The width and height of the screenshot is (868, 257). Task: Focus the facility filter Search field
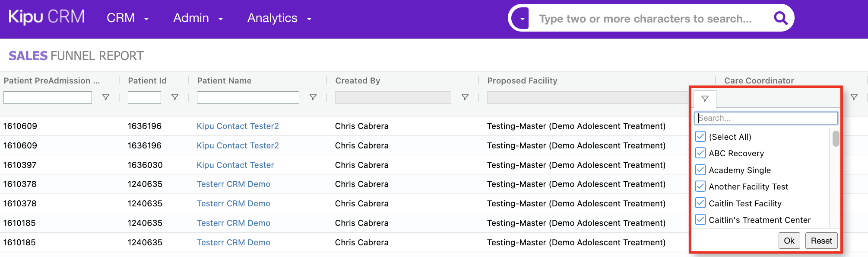click(766, 118)
